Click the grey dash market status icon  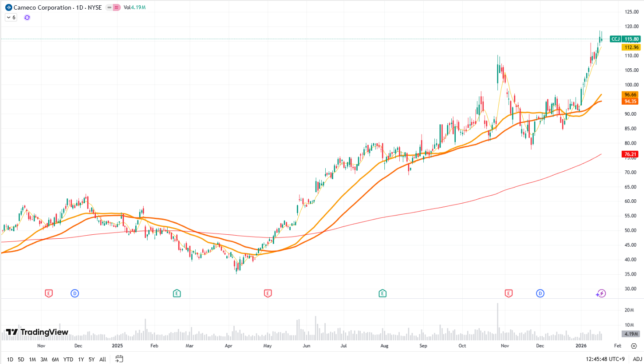click(109, 7)
